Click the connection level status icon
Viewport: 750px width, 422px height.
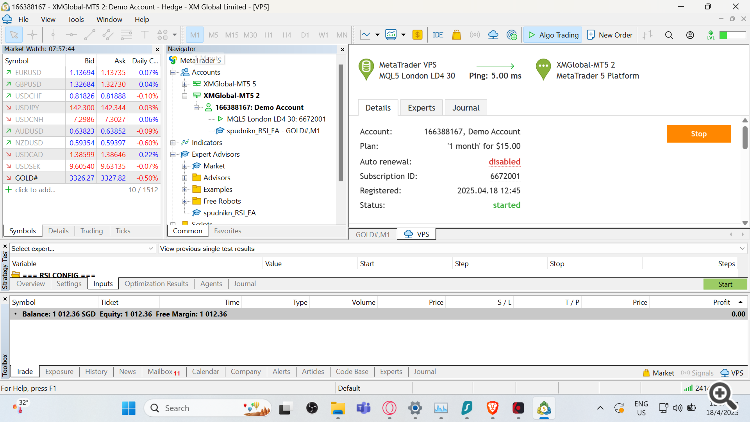tap(710, 35)
